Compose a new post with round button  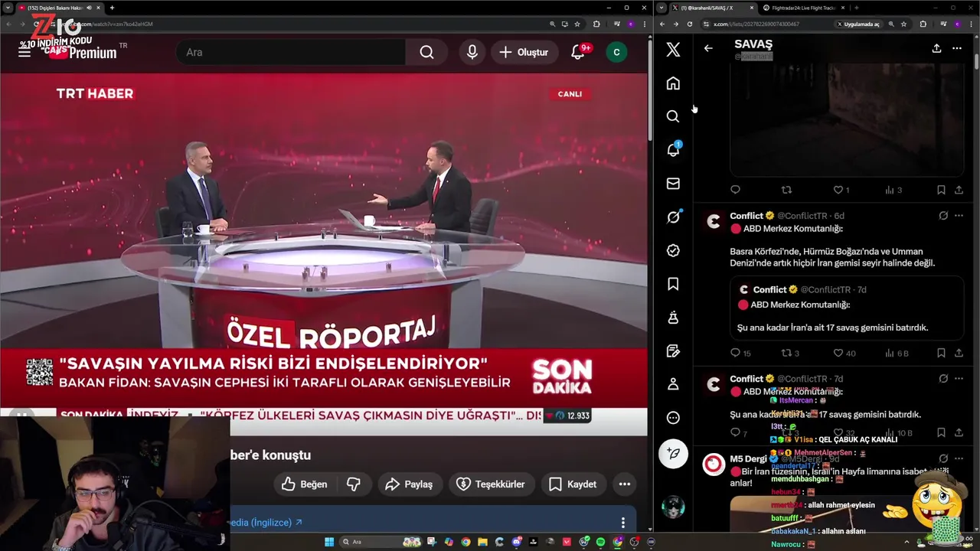coord(673,454)
